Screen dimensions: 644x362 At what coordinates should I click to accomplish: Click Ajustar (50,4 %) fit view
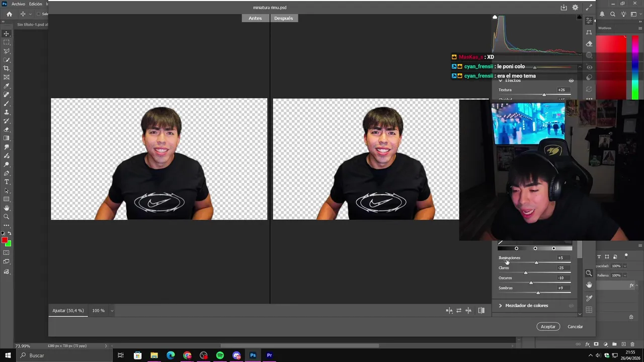click(x=68, y=311)
